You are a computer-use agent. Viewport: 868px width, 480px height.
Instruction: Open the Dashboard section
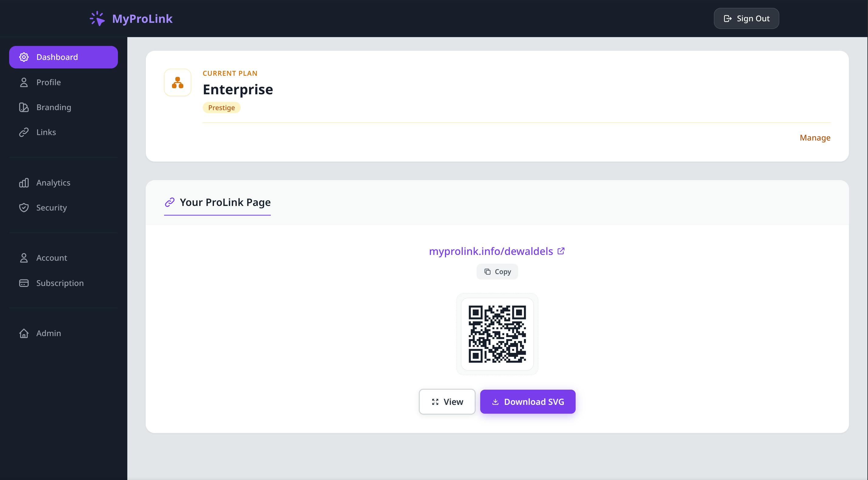click(x=63, y=57)
